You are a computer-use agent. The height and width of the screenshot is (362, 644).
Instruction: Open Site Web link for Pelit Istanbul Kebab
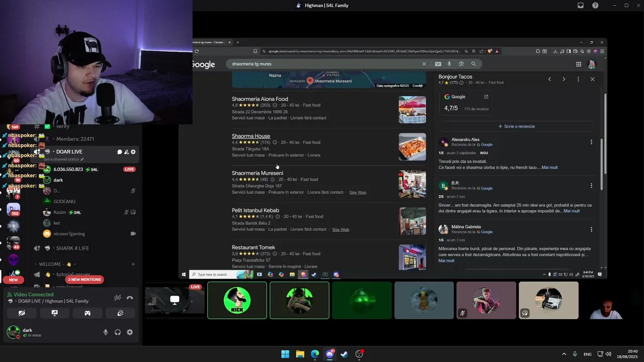[341, 230]
